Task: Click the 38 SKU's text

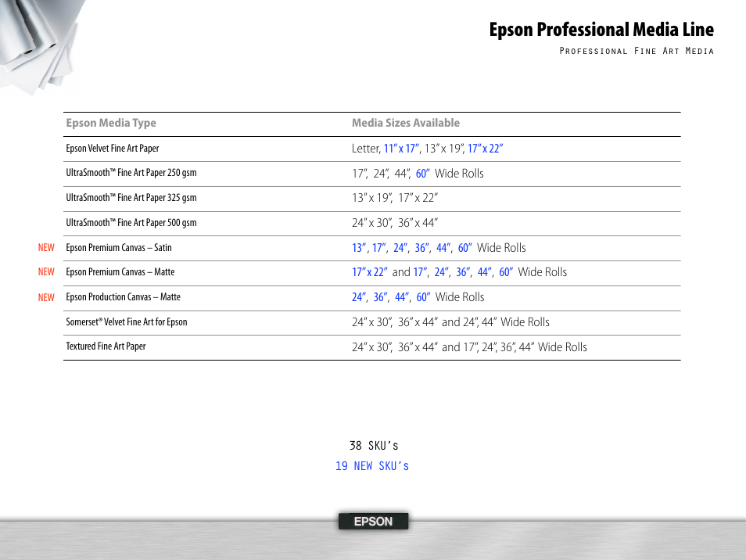Action: point(373,446)
